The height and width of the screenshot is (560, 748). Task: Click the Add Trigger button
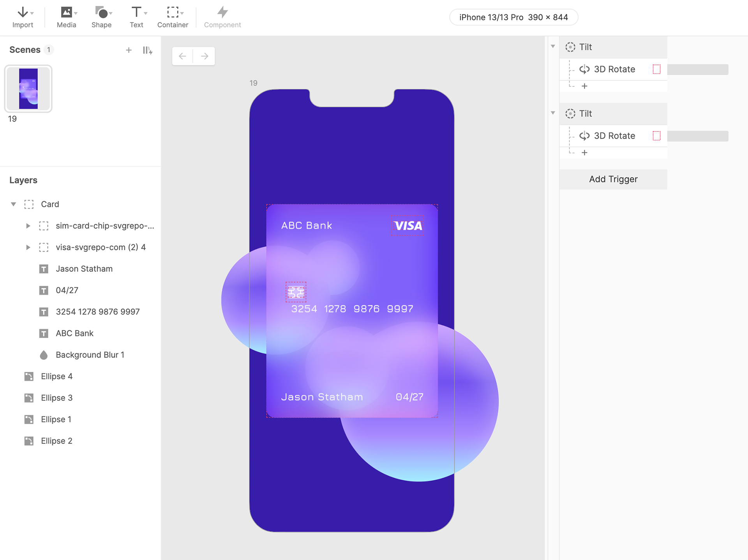point(613,179)
